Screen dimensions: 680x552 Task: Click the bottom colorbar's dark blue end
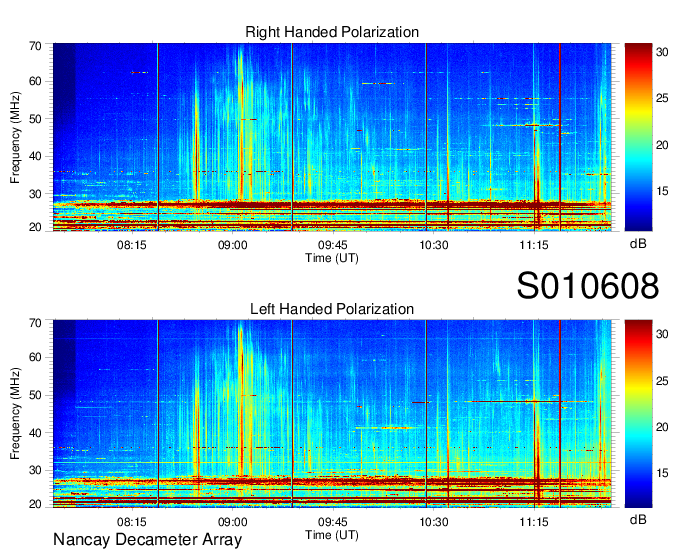coord(638,501)
